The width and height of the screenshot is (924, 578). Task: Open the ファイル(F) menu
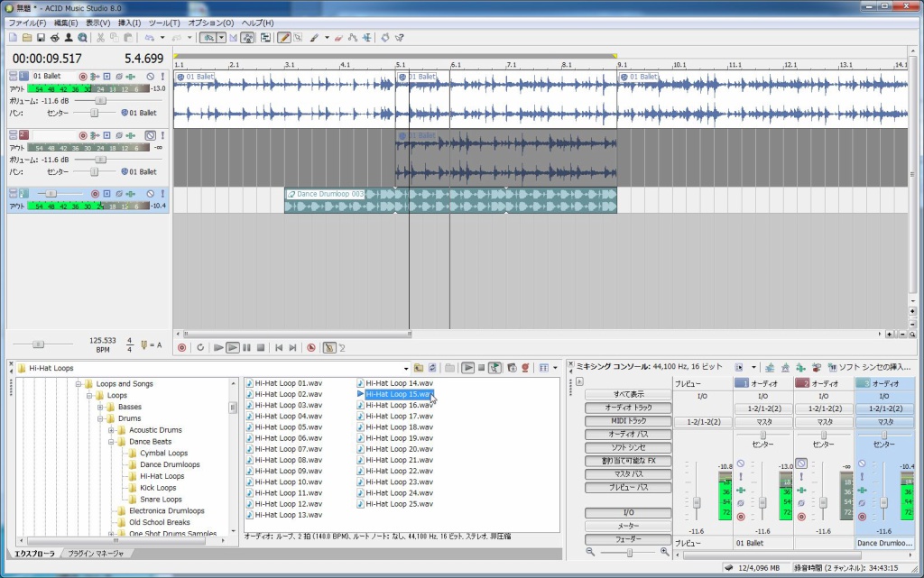tap(27, 23)
